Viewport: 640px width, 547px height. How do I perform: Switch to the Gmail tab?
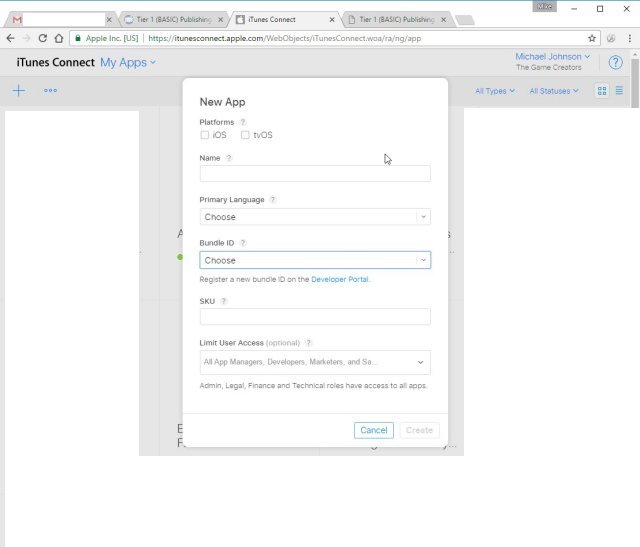59,20
